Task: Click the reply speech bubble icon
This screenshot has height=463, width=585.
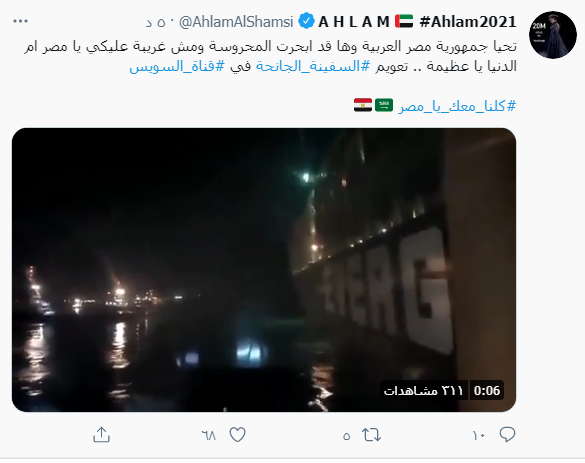Action: point(507,435)
